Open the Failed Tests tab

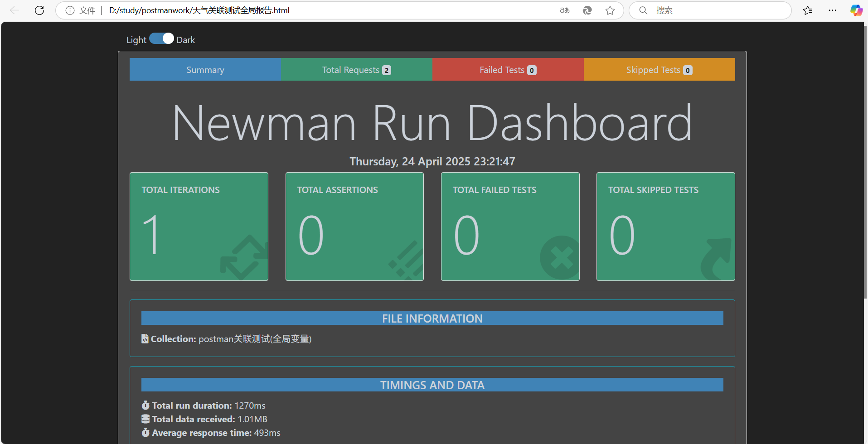pyautogui.click(x=508, y=69)
